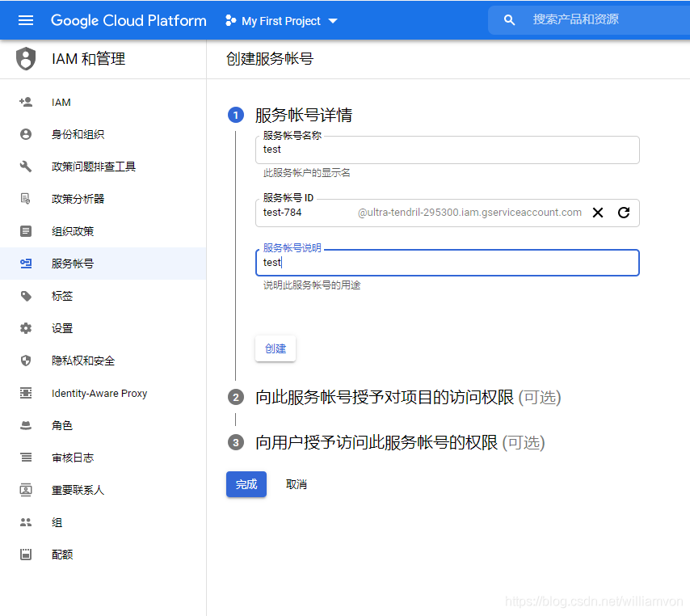This screenshot has width=690, height=616.
Task: Open 身份和组织 in the sidebar
Action: (103, 134)
